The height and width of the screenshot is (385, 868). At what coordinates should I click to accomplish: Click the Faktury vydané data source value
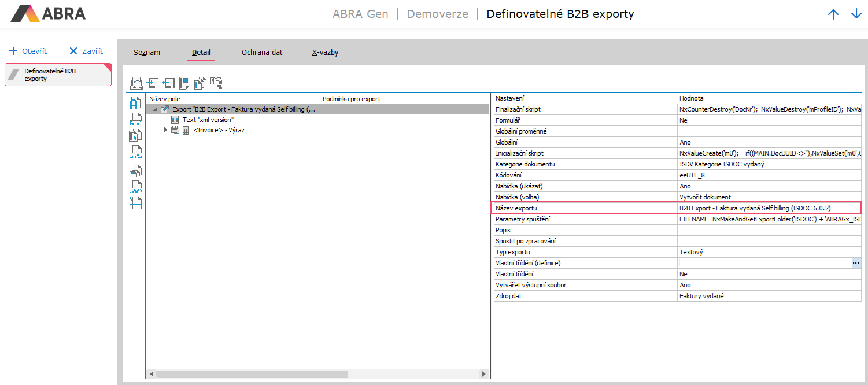click(x=701, y=296)
